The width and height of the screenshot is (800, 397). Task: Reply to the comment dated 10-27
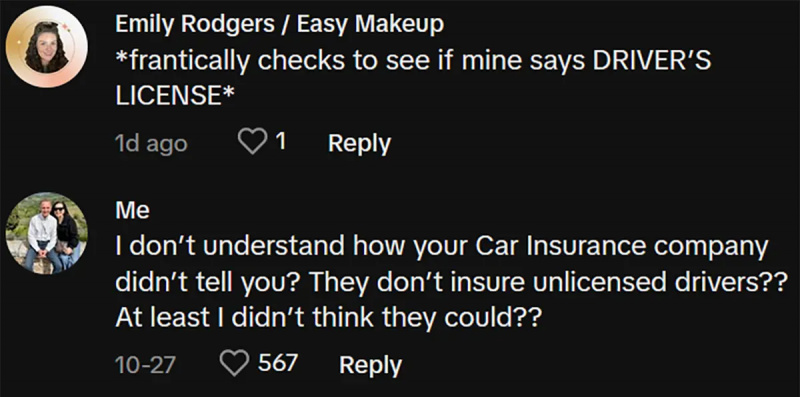point(370,365)
